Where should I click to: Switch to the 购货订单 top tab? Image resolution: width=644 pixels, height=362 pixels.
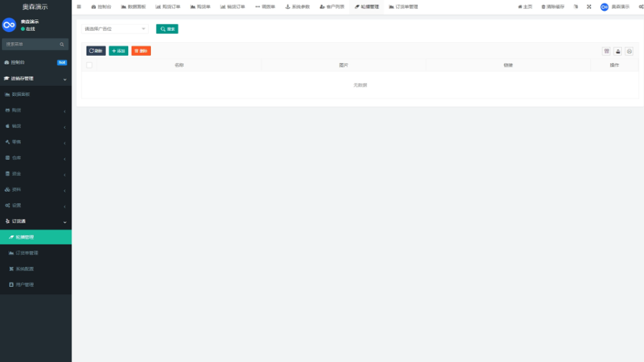point(168,6)
